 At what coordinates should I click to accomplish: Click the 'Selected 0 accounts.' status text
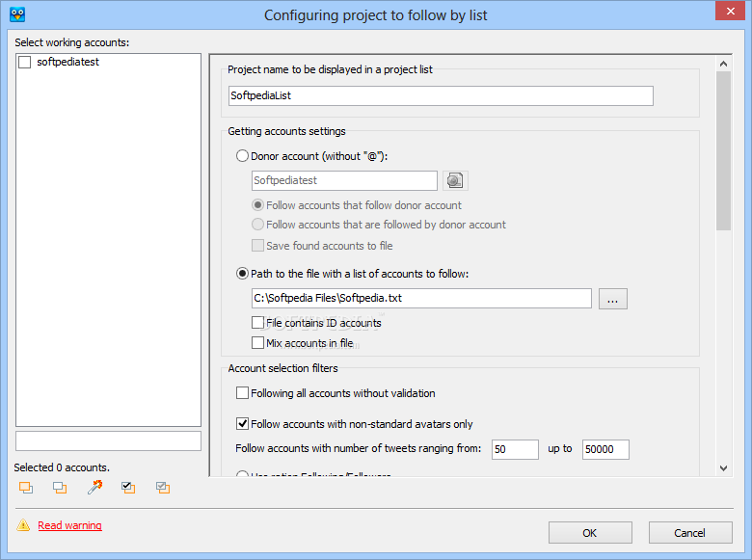click(x=62, y=467)
